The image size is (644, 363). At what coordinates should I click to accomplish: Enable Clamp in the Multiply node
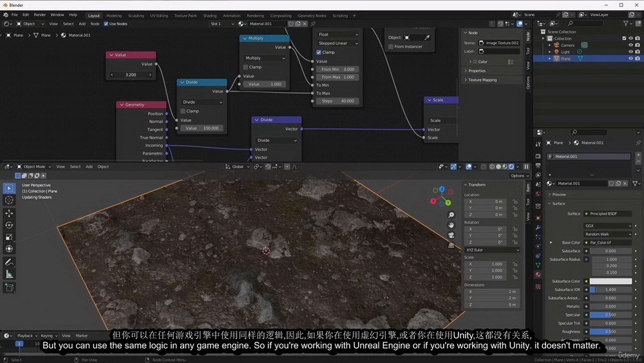(x=245, y=67)
